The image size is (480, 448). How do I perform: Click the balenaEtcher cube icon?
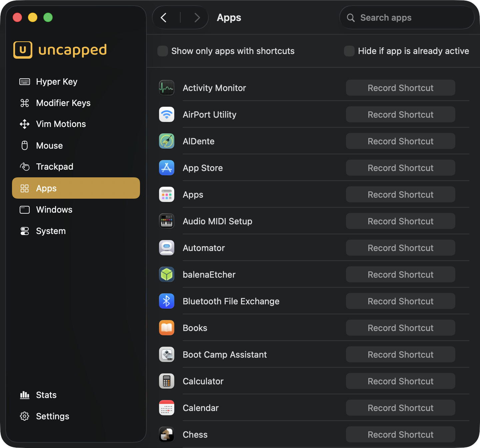coord(167,274)
